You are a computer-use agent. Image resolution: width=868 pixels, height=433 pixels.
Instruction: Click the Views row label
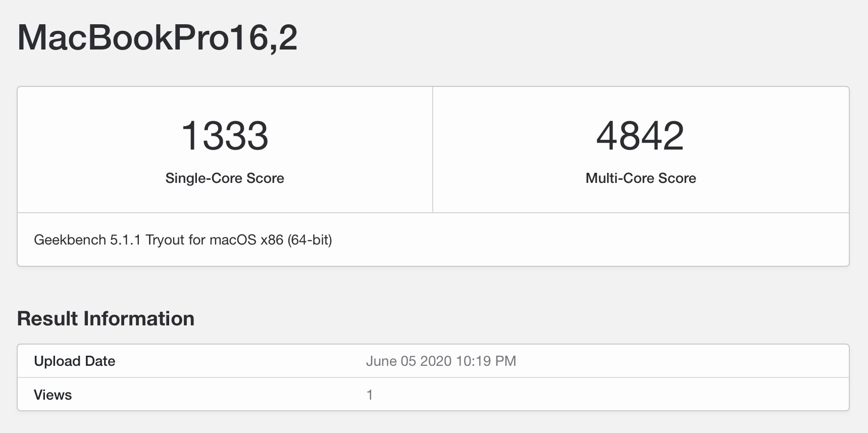click(x=53, y=395)
